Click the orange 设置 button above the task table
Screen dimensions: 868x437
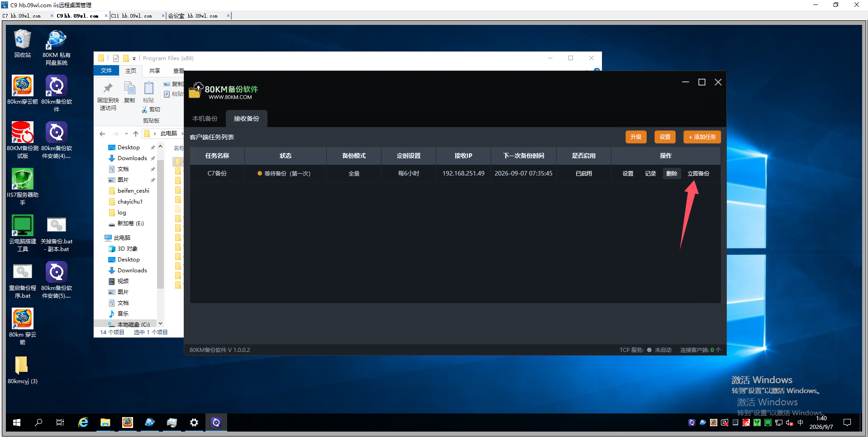(665, 137)
